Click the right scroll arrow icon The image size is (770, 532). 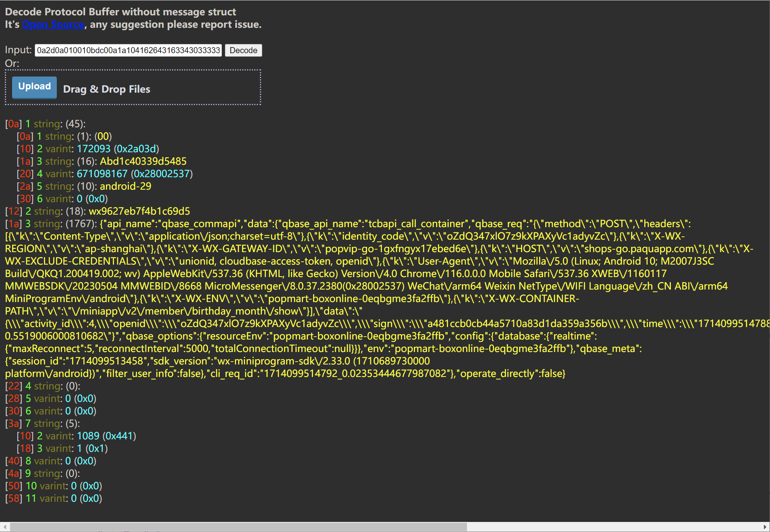[765, 527]
